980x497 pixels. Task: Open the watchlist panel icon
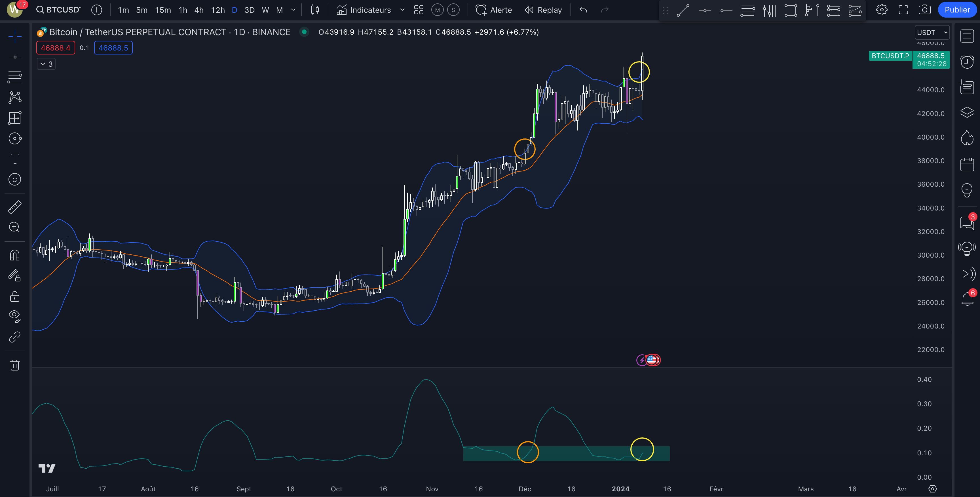tap(967, 36)
